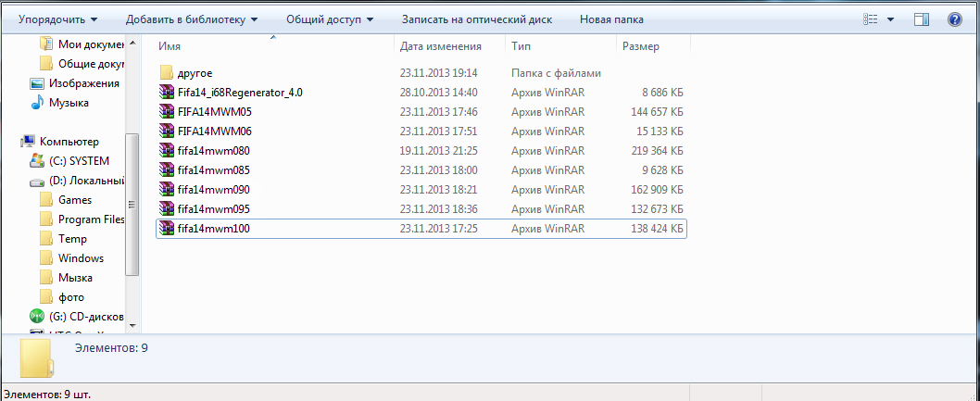Viewport: 980px width, 401px height.
Task: Click the Компьютер monitor icon
Action: point(29,141)
